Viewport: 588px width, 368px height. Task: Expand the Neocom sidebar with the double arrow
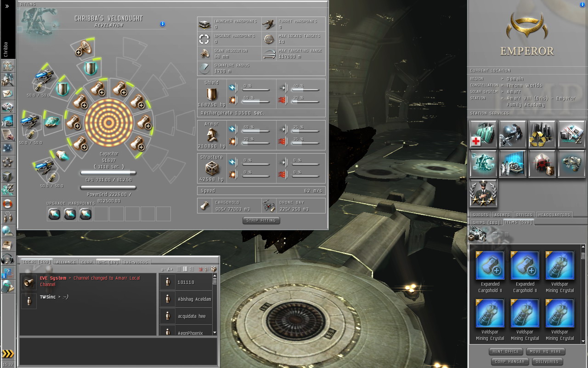coord(7,6)
